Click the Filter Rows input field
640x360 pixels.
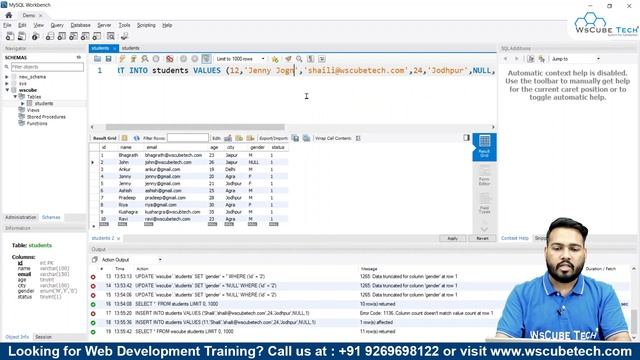pos(188,138)
